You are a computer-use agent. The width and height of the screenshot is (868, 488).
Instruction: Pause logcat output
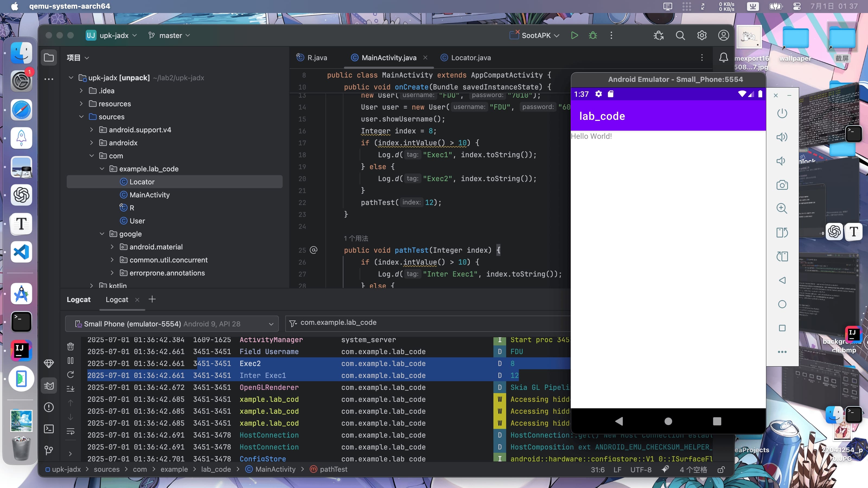tap(71, 360)
